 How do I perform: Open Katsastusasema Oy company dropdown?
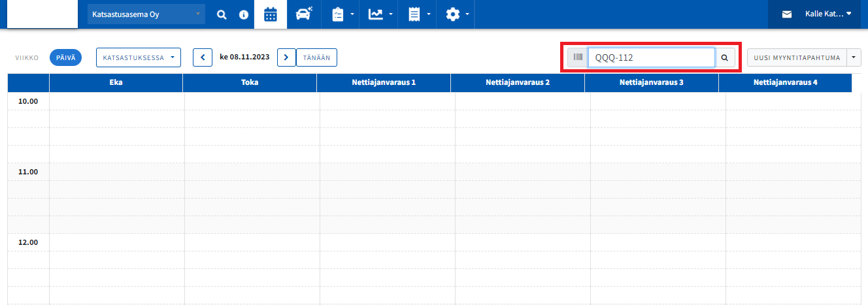pyautogui.click(x=146, y=14)
